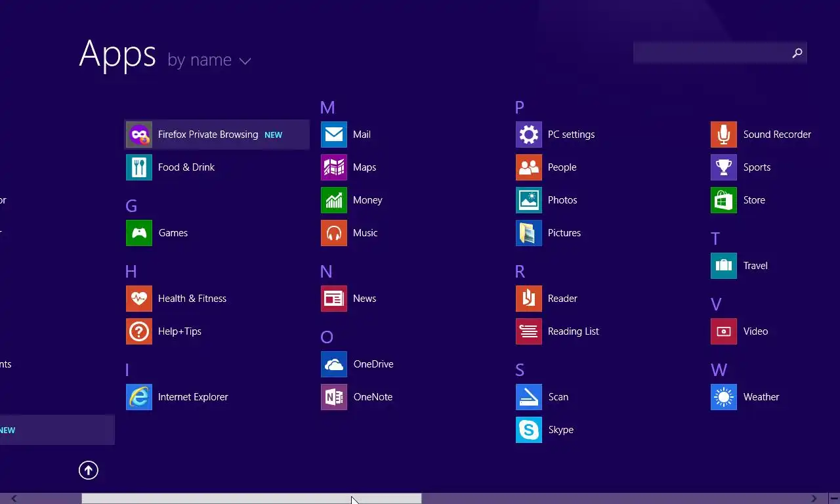This screenshot has height=504, width=840.
Task: Click the 'Reading List' label
Action: tap(574, 331)
